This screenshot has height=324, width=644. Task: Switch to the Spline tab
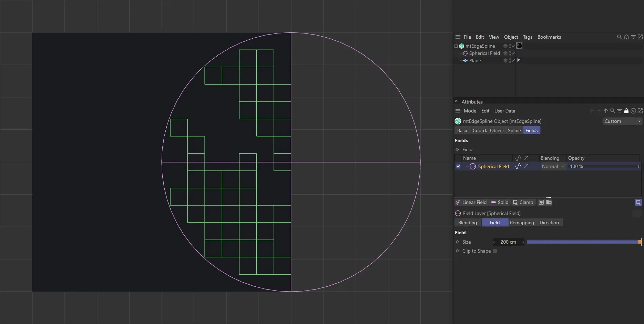(514, 130)
